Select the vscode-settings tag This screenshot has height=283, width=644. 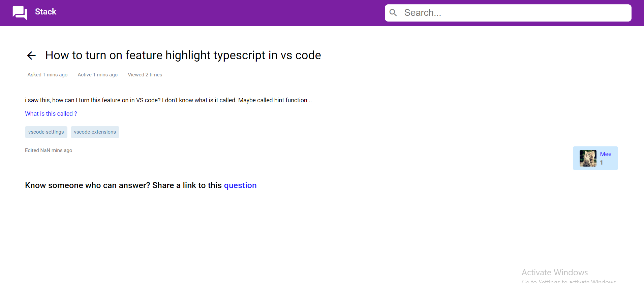46,132
